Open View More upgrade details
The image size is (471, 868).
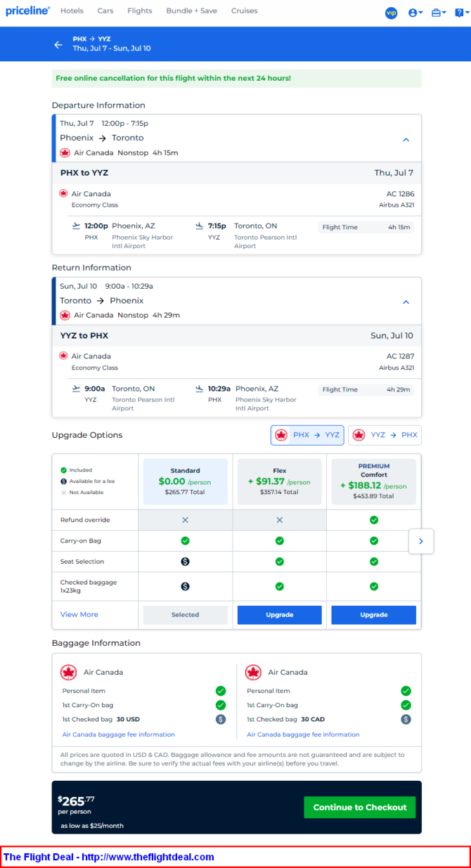point(79,614)
